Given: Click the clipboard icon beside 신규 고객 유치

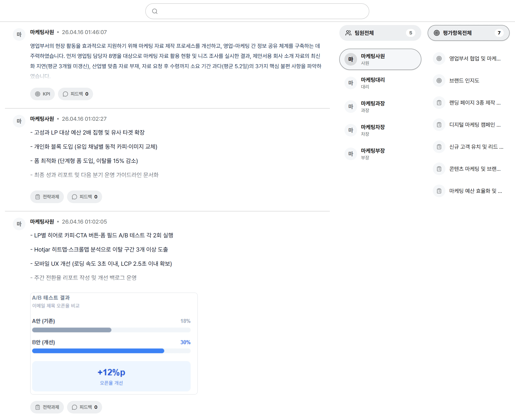Looking at the screenshot, I should click(x=439, y=147).
